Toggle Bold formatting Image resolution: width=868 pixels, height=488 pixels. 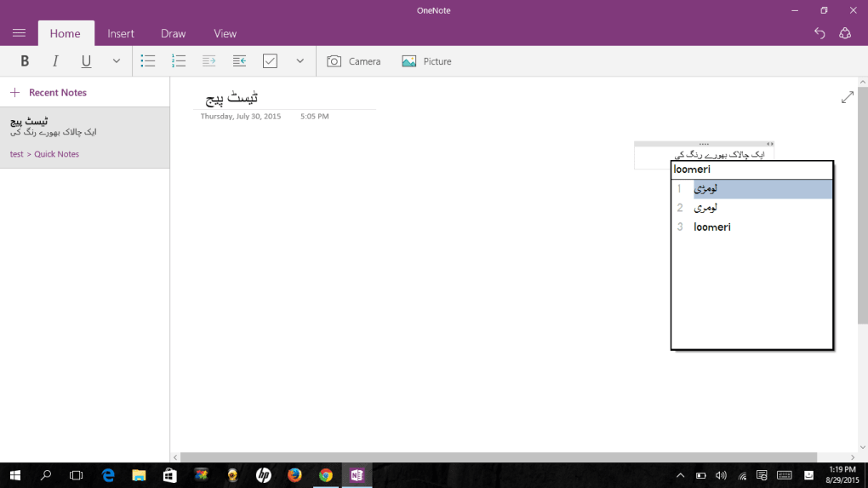pos(25,61)
